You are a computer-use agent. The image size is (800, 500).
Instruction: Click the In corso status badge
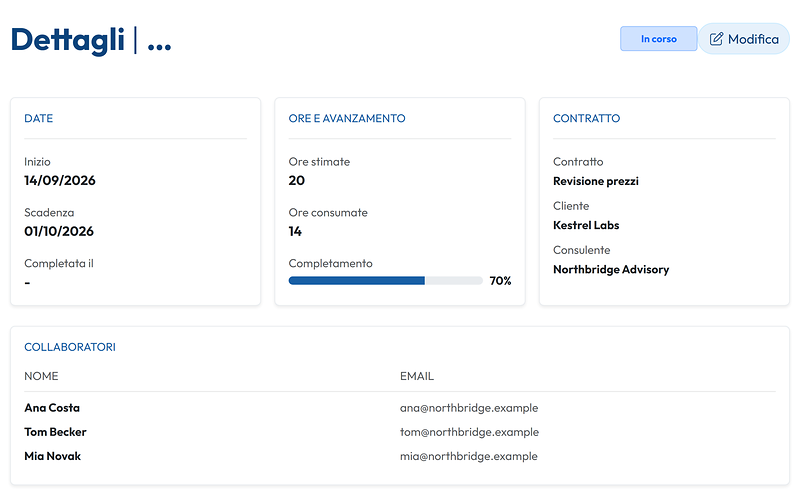click(658, 39)
